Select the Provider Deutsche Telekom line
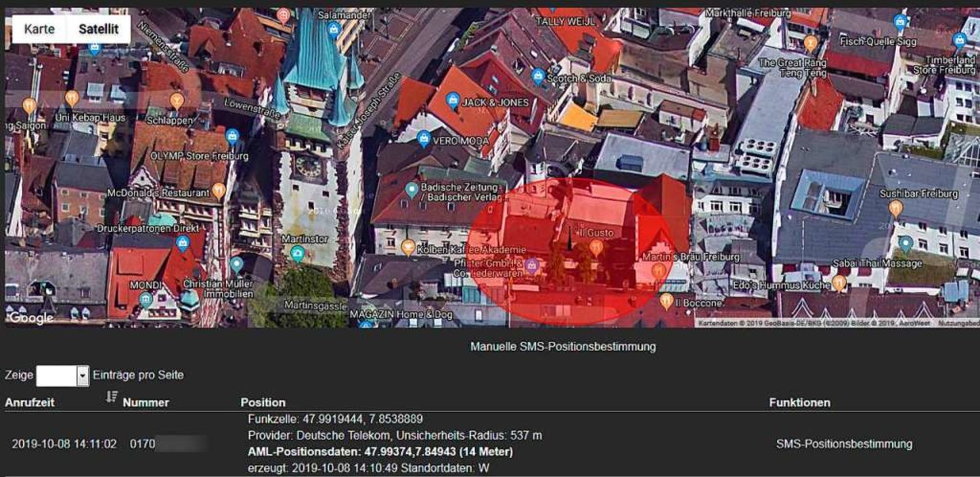 click(395, 435)
